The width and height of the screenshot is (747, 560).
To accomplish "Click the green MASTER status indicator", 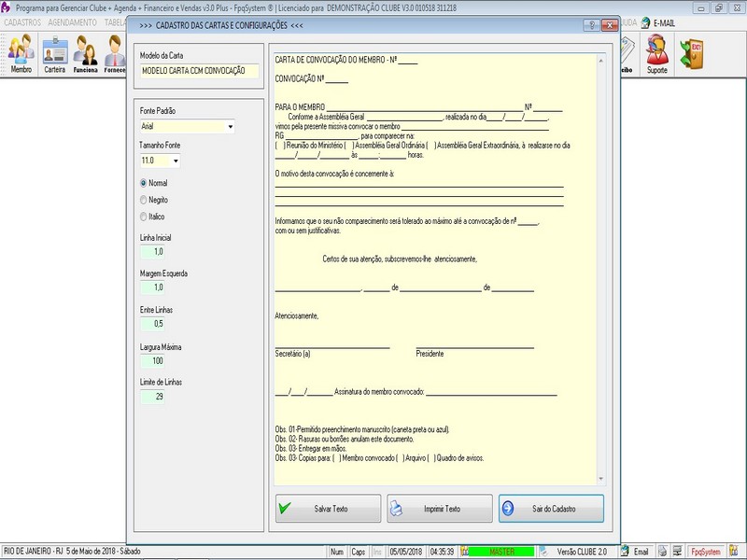I will coord(502,552).
